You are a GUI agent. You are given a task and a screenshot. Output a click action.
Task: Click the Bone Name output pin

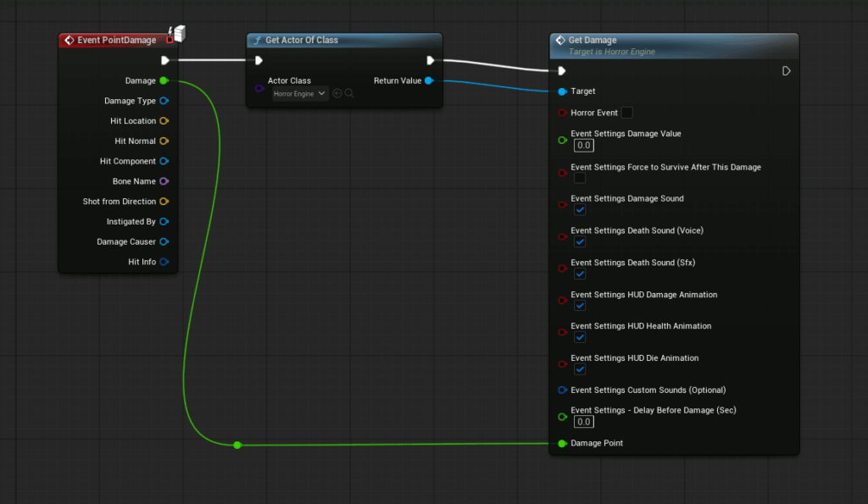coord(164,181)
